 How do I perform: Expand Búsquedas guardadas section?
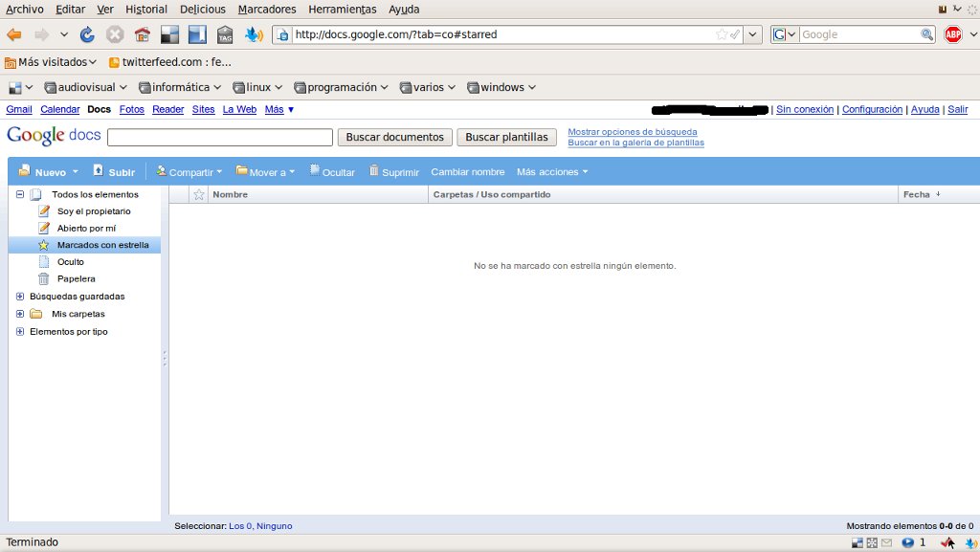coord(20,296)
